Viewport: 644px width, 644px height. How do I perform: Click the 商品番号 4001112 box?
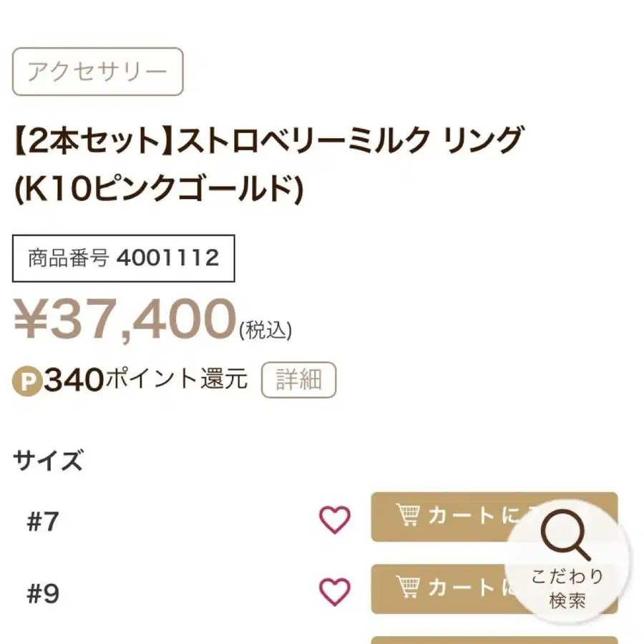click(x=124, y=258)
